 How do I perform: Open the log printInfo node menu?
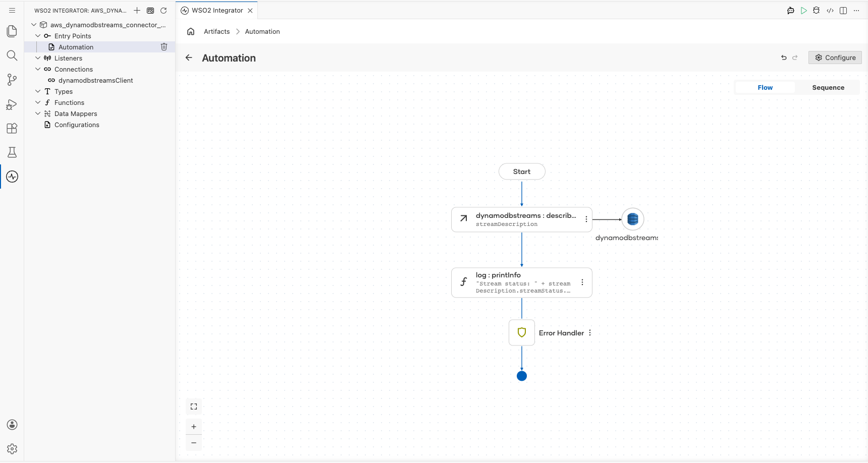pos(582,282)
